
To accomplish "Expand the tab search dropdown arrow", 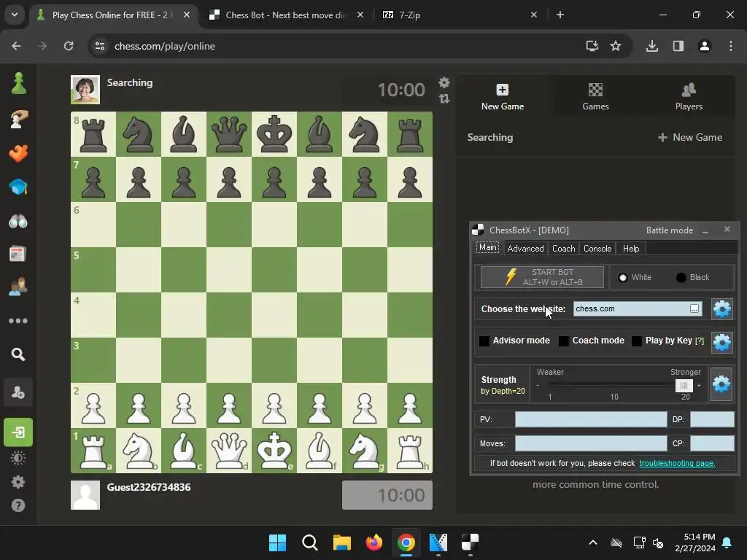I will [15, 15].
